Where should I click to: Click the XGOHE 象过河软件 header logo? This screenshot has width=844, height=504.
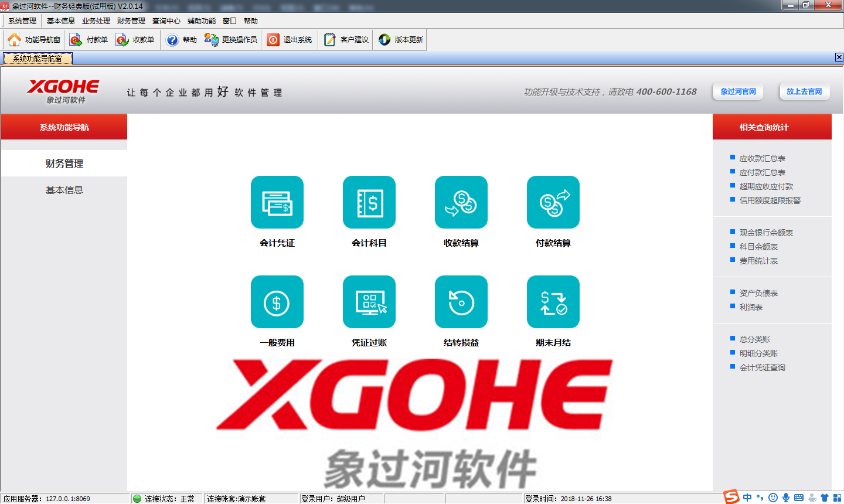click(x=63, y=91)
